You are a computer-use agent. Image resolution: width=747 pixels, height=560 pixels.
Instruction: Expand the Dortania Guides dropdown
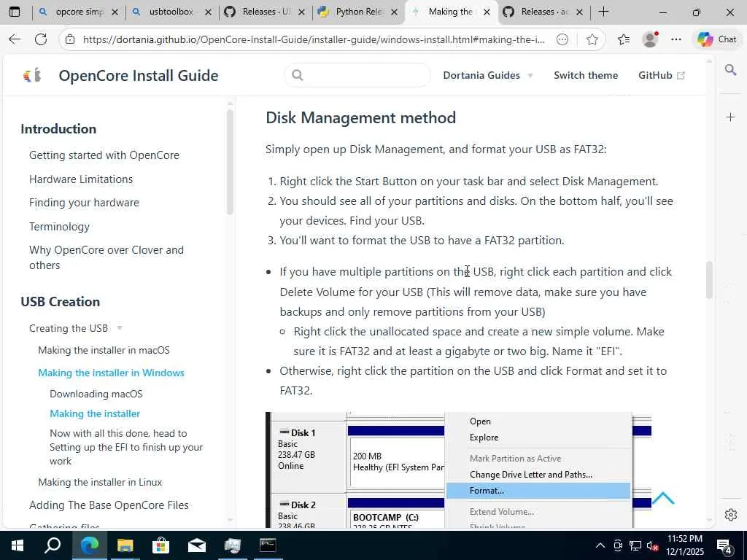point(488,75)
